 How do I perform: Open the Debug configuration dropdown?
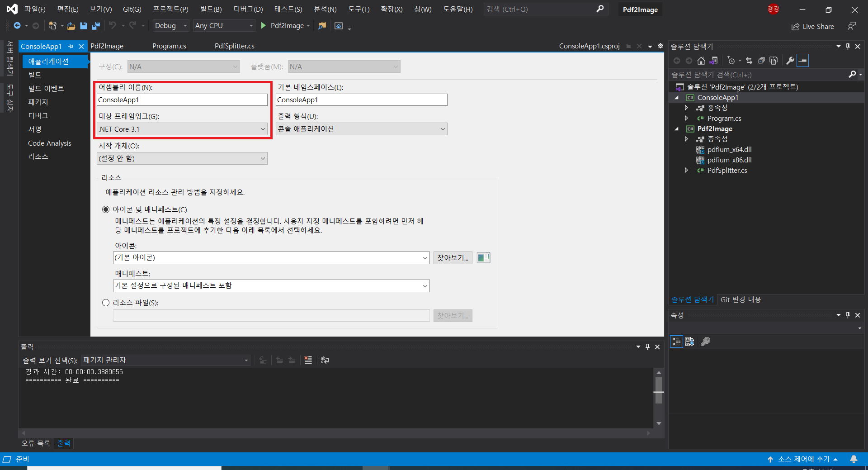point(171,26)
